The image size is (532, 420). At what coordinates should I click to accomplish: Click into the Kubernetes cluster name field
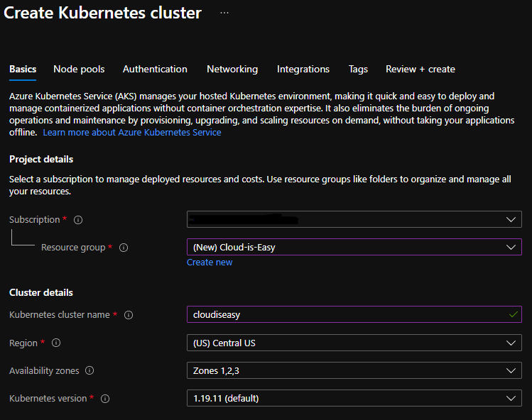pos(354,314)
